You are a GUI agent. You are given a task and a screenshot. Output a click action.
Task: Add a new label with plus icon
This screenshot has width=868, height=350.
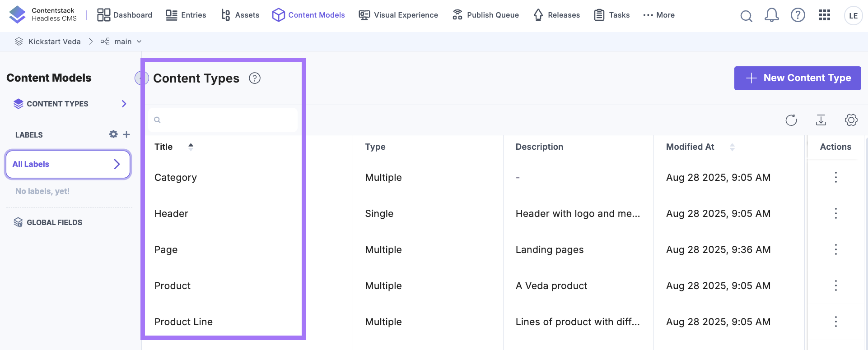click(x=126, y=134)
